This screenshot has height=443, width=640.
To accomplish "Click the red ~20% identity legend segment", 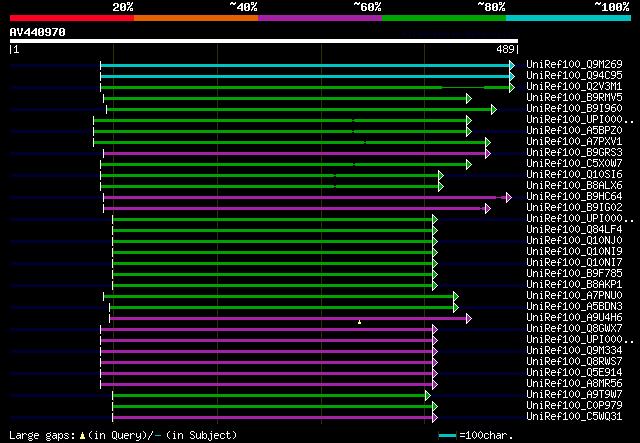I will tap(72, 18).
